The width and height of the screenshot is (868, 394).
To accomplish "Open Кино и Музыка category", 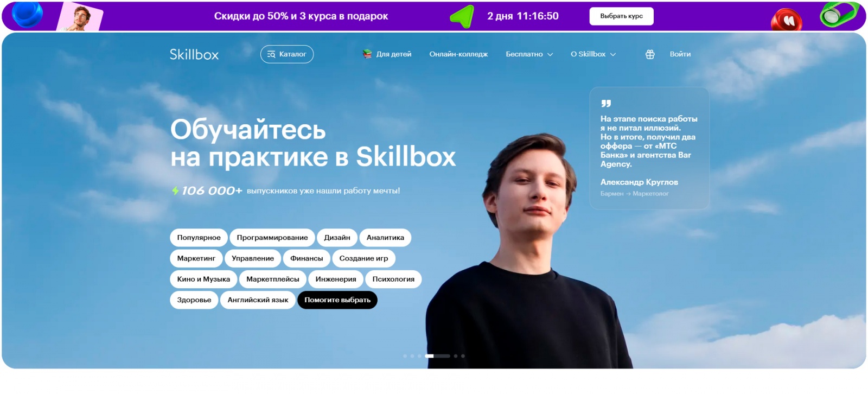I will pyautogui.click(x=203, y=279).
